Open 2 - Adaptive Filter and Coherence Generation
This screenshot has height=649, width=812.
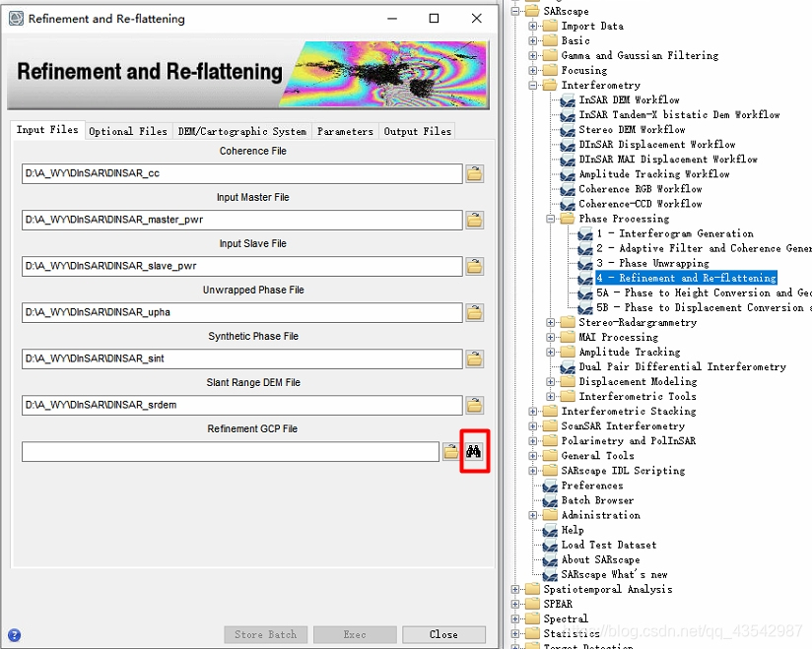[x=704, y=248]
